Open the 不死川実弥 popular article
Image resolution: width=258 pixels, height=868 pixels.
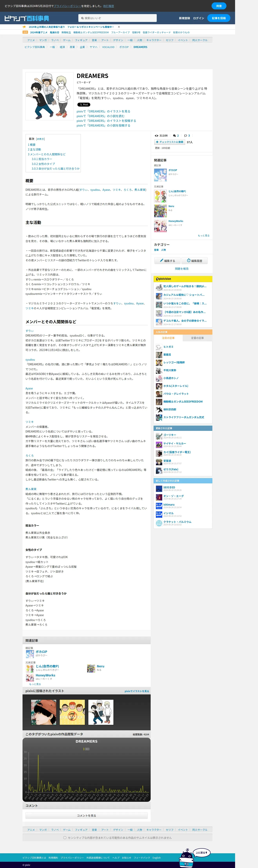click(x=170, y=370)
